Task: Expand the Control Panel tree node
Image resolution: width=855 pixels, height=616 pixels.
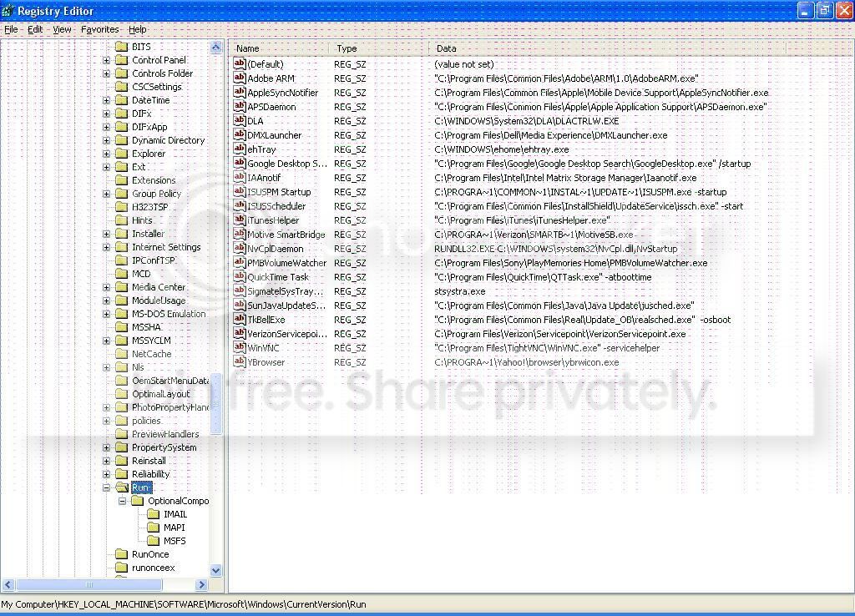Action: [x=107, y=60]
